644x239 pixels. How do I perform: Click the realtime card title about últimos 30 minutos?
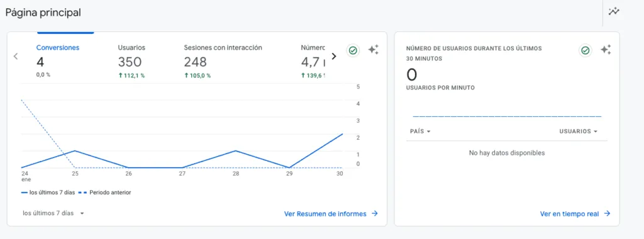(474, 53)
